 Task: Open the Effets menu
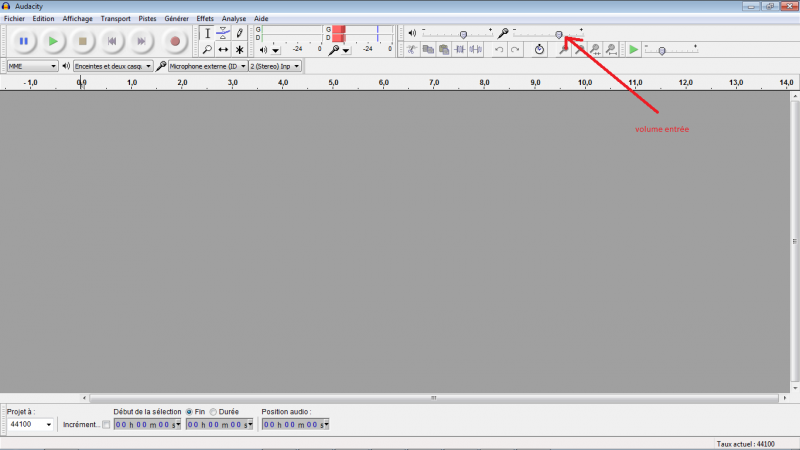205,18
